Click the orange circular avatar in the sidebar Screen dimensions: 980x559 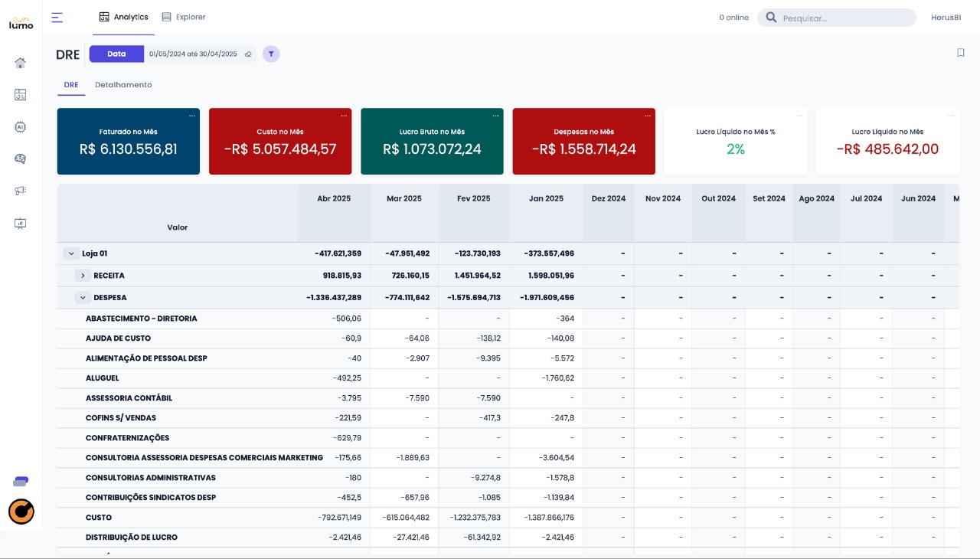21,512
